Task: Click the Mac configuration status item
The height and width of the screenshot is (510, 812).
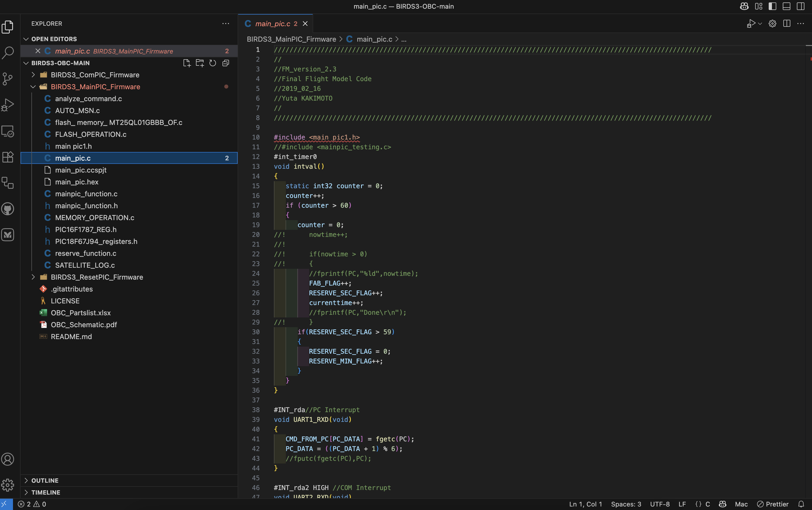Action: click(741, 504)
